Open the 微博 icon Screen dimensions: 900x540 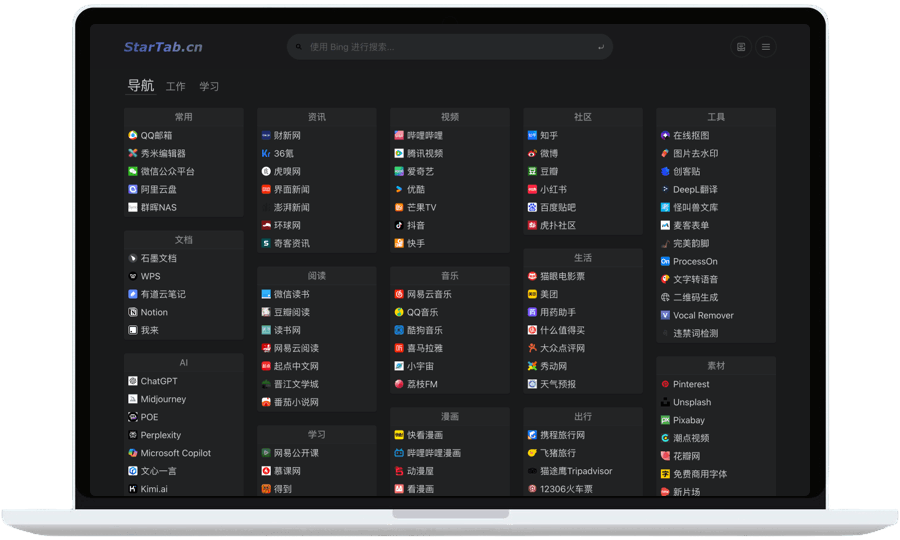pos(532,153)
